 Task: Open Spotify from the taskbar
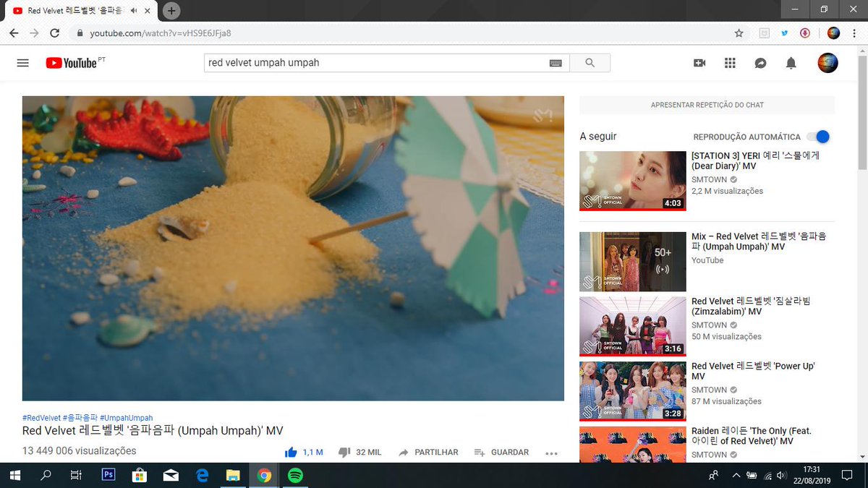tap(295, 475)
